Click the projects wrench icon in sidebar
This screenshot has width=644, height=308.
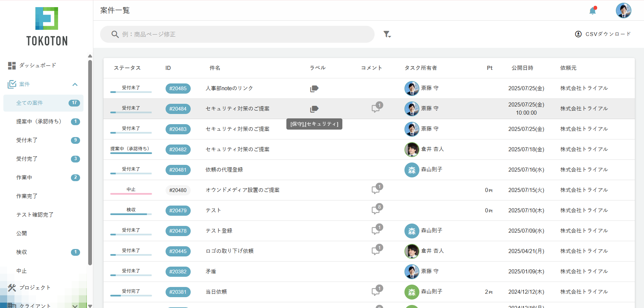[x=12, y=287]
